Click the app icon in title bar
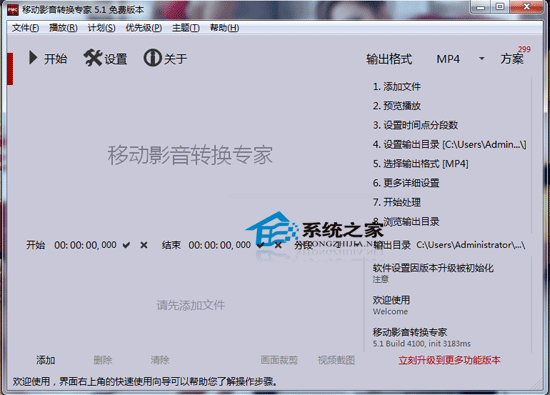 point(13,10)
